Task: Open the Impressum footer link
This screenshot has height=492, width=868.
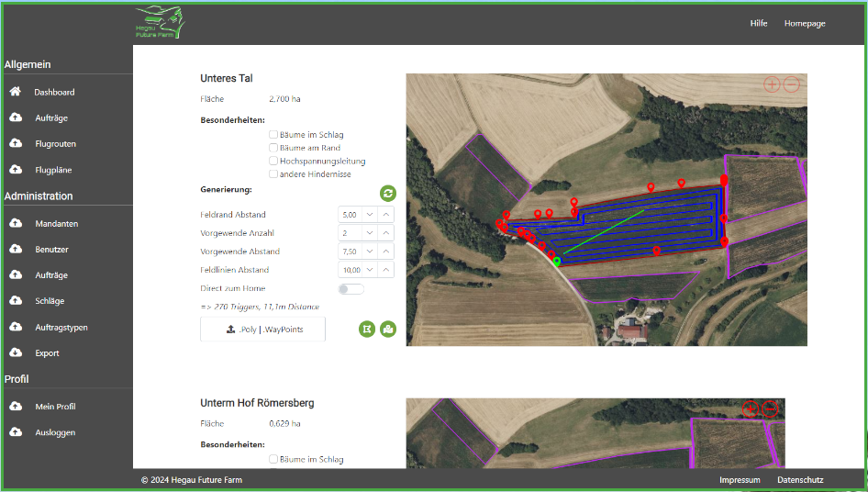Action: (740, 480)
